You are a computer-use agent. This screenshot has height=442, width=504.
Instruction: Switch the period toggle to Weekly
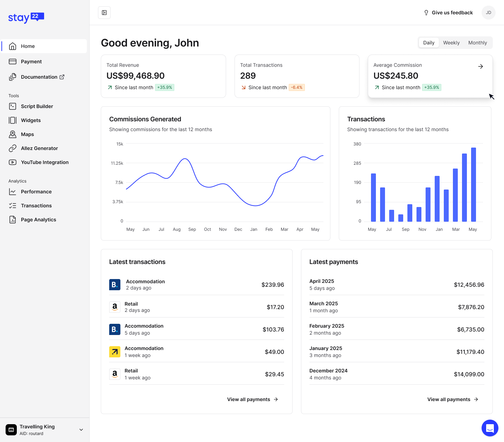(x=451, y=43)
